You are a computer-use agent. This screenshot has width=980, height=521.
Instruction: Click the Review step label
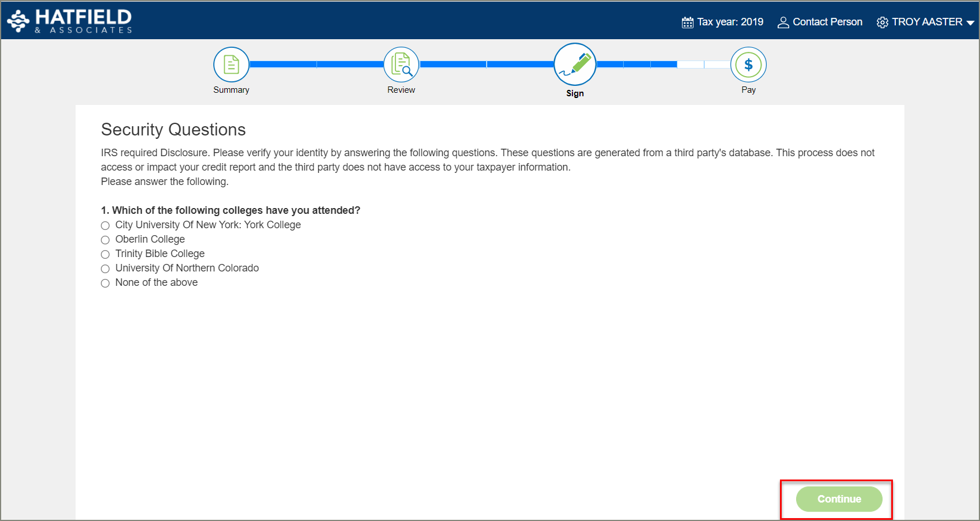click(401, 90)
